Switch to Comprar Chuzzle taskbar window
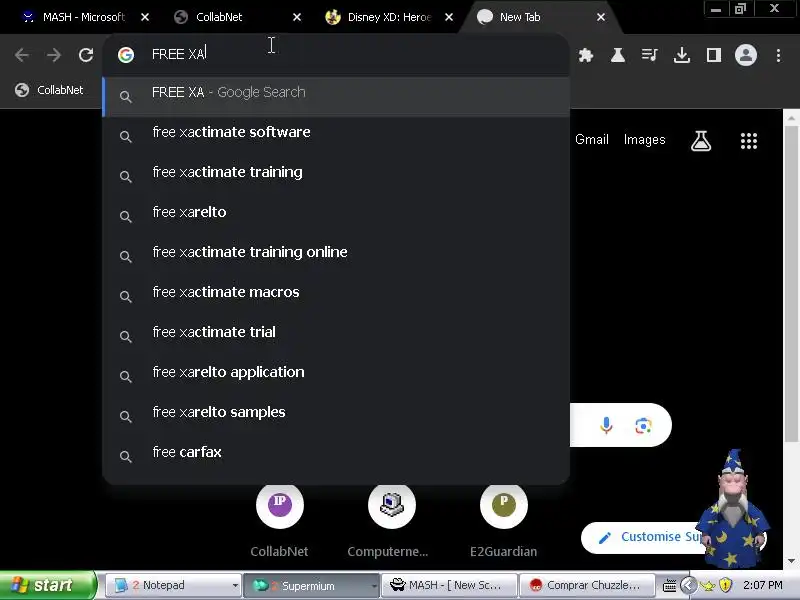 pos(587,585)
